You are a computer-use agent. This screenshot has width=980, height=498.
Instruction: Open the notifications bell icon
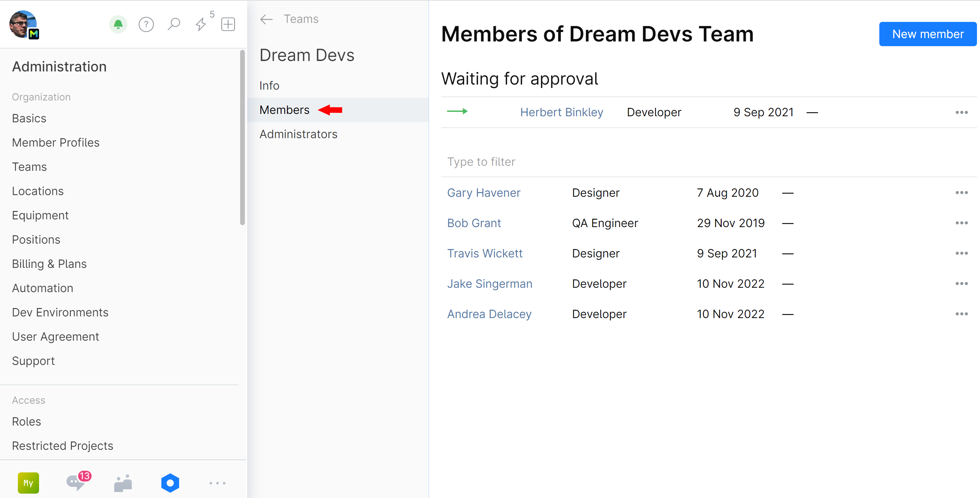(x=118, y=24)
